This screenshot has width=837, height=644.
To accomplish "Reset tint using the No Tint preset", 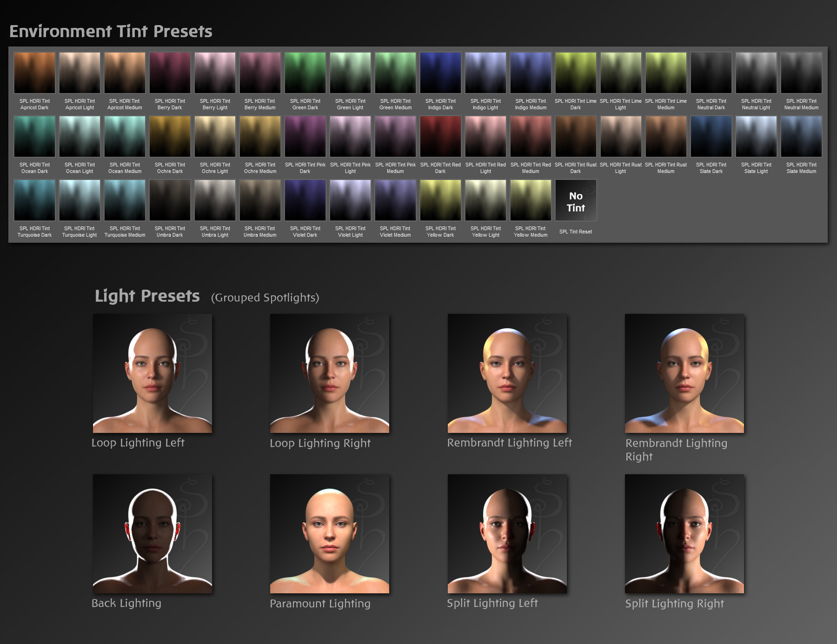I will (x=575, y=200).
